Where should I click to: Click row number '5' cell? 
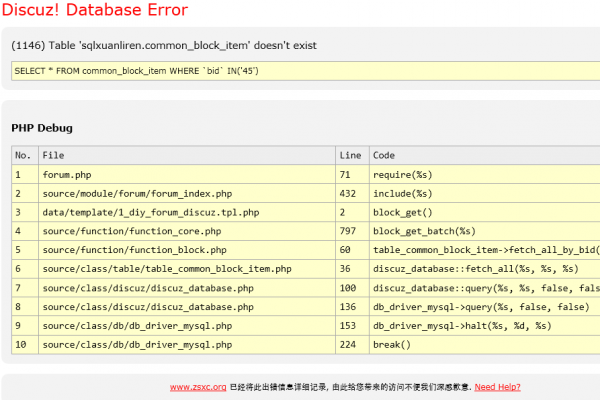coord(25,250)
